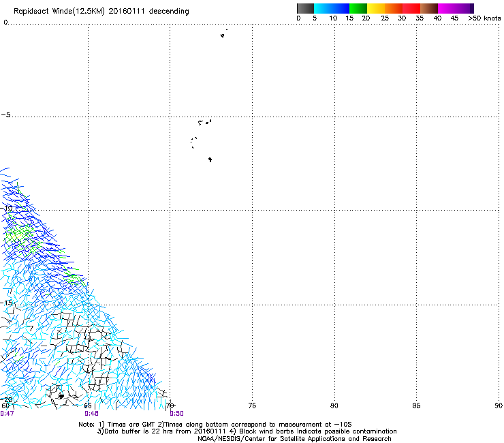Click the yellow 20-25 knots color band

376,8
